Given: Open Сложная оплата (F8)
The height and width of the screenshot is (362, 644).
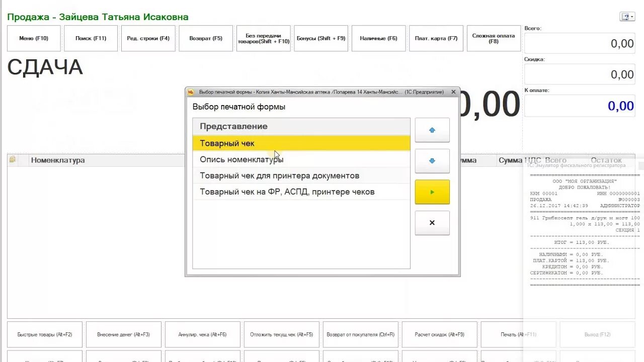Looking at the screenshot, I should (494, 38).
